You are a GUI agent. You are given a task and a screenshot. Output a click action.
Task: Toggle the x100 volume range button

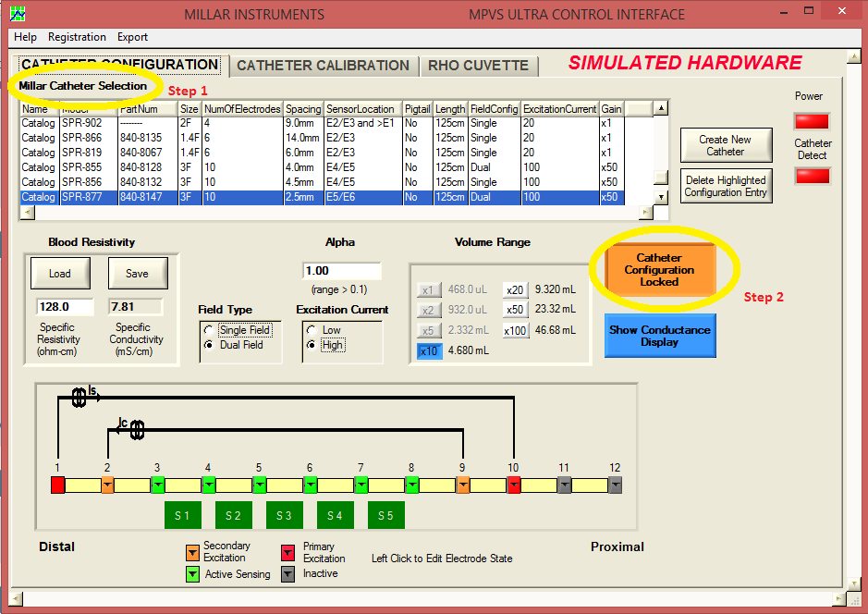(x=516, y=330)
